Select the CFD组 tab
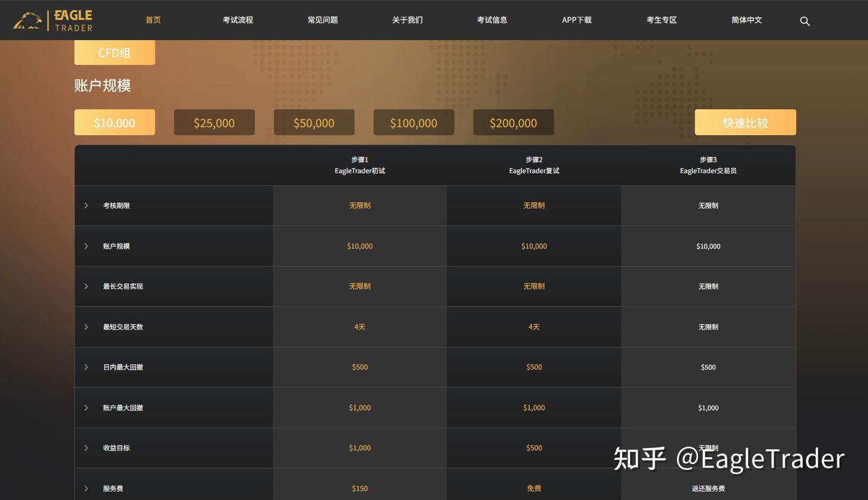Viewport: 868px width, 500px height. (115, 52)
